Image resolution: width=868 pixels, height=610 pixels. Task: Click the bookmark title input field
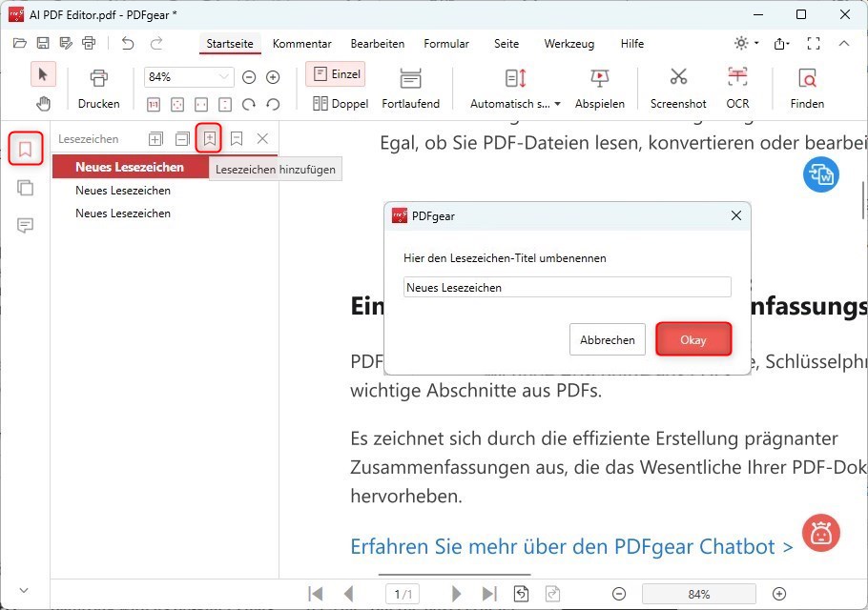568,287
